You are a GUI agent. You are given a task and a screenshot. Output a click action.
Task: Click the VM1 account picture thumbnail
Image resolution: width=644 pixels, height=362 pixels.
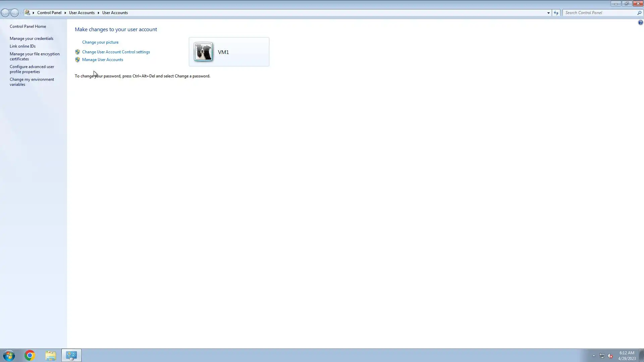(203, 52)
